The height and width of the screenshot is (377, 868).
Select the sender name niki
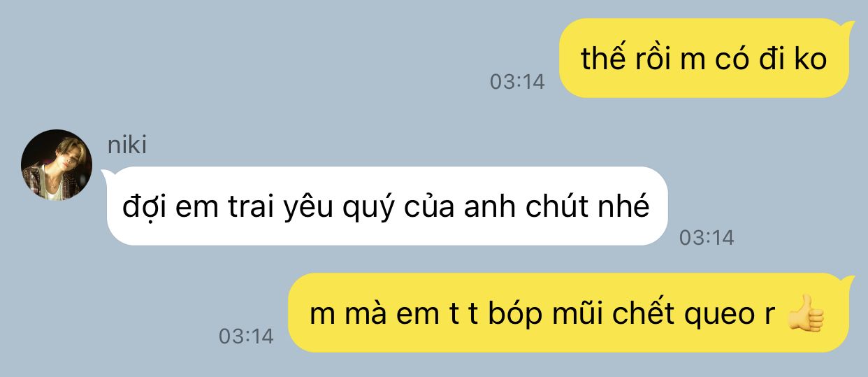pos(127,145)
